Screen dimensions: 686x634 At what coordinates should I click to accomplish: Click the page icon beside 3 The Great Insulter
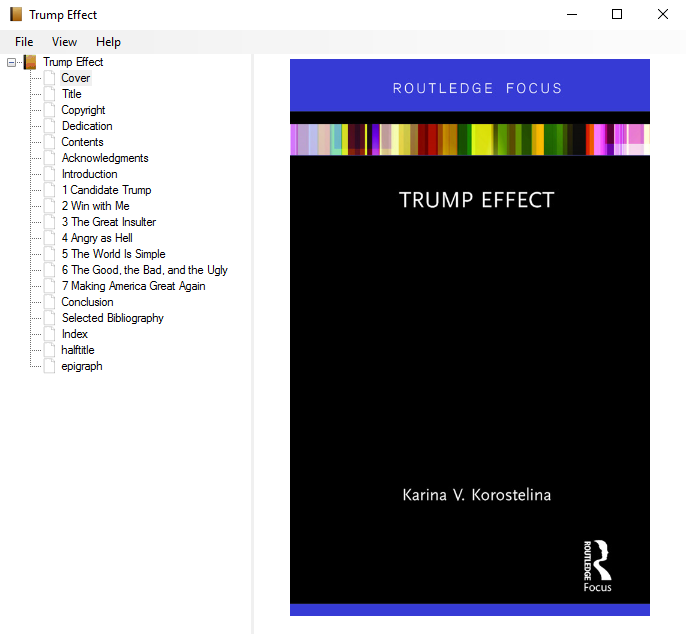click(49, 222)
